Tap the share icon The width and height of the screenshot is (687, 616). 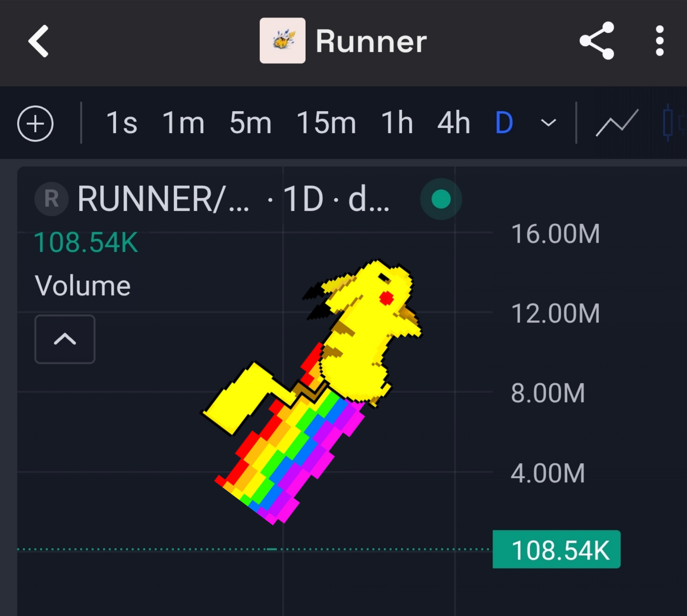[597, 41]
